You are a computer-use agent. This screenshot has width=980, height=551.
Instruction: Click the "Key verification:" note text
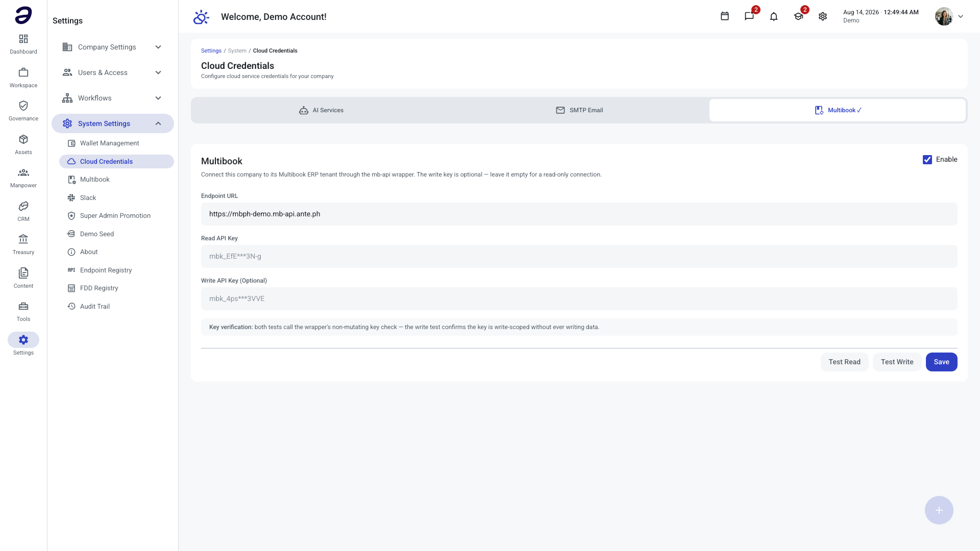pos(231,328)
